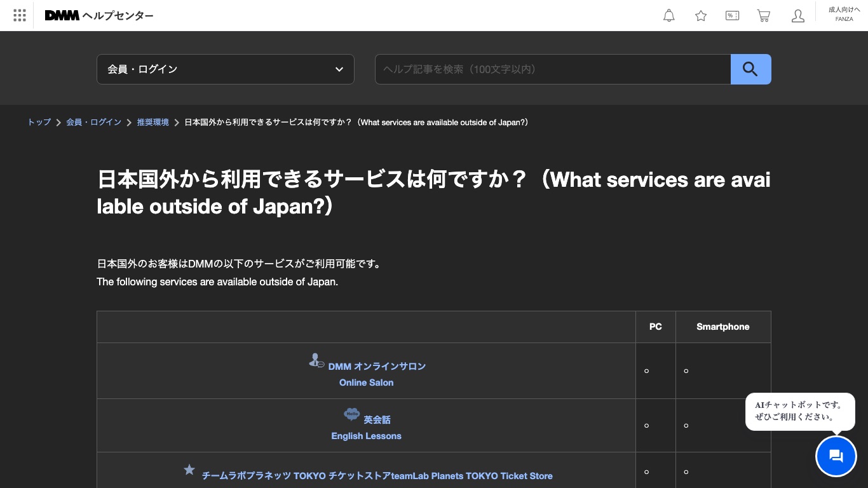
Task: Click the page heading 日本国外から利用できるサービスは何ですか？
Action: [x=433, y=193]
